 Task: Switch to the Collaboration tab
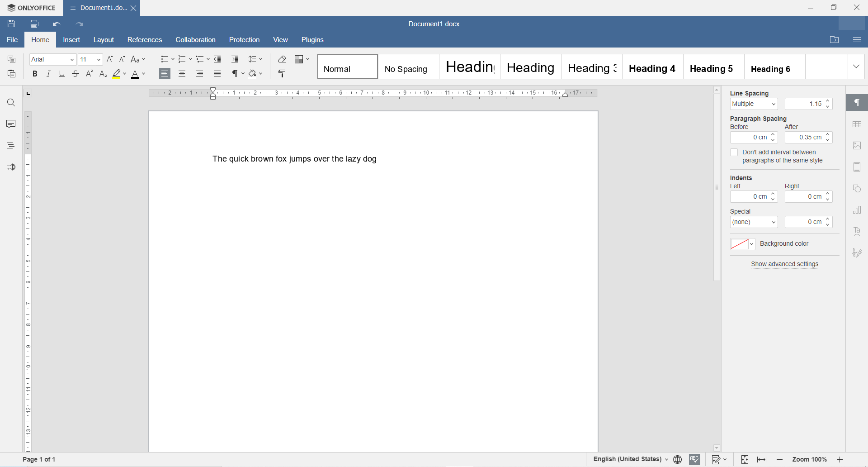[x=196, y=40]
